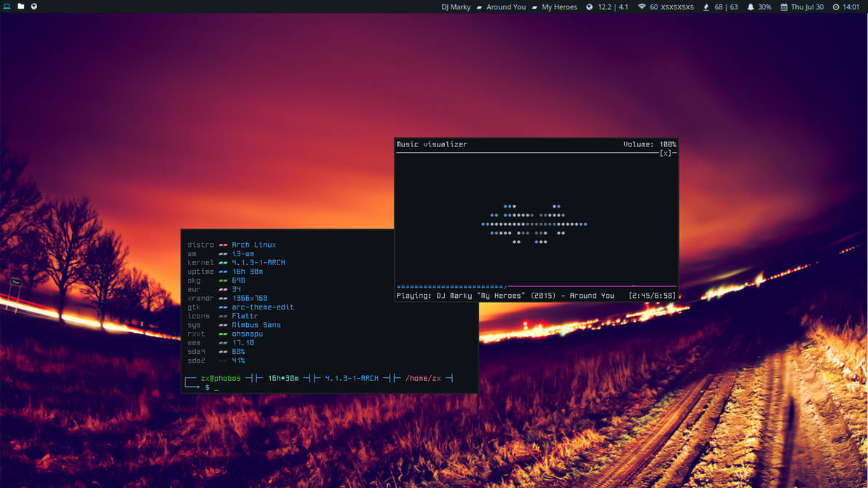Open the calendar icon beside Thu Jul 30
Image resolution: width=868 pixels, height=488 pixels.
pyautogui.click(x=784, y=7)
